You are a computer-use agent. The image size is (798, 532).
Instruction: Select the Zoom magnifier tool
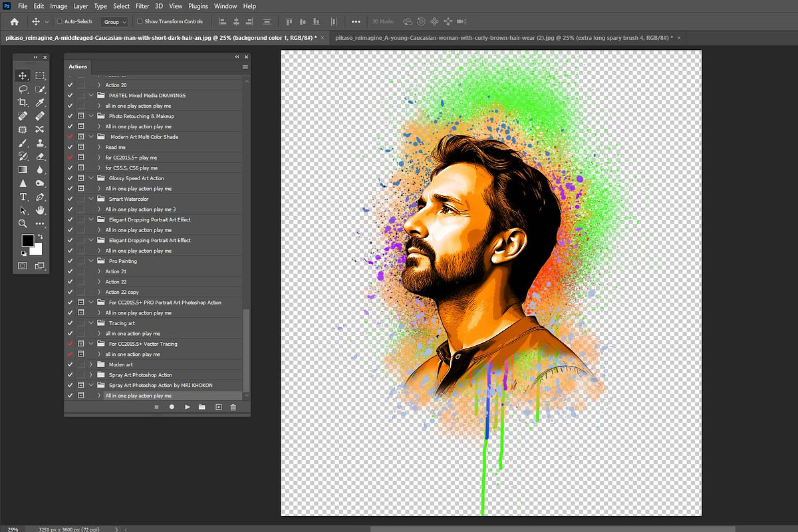point(23,223)
